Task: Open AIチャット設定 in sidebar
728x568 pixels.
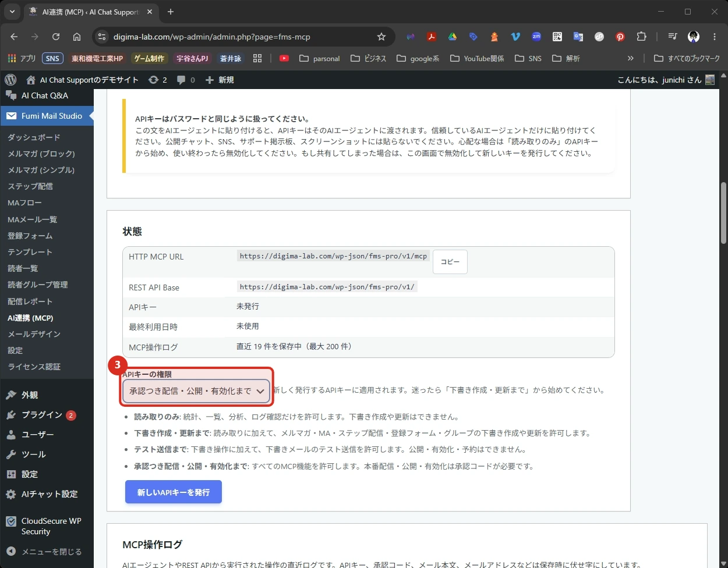Action: pyautogui.click(x=47, y=494)
